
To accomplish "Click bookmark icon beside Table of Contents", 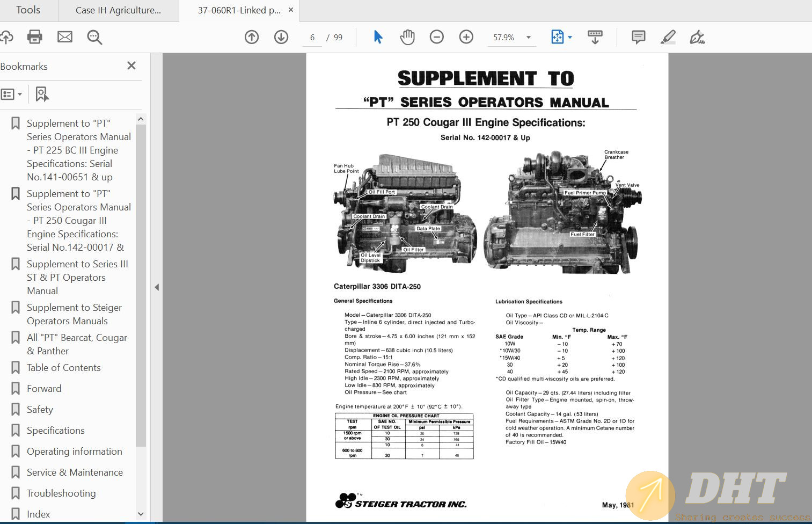I will pos(16,368).
